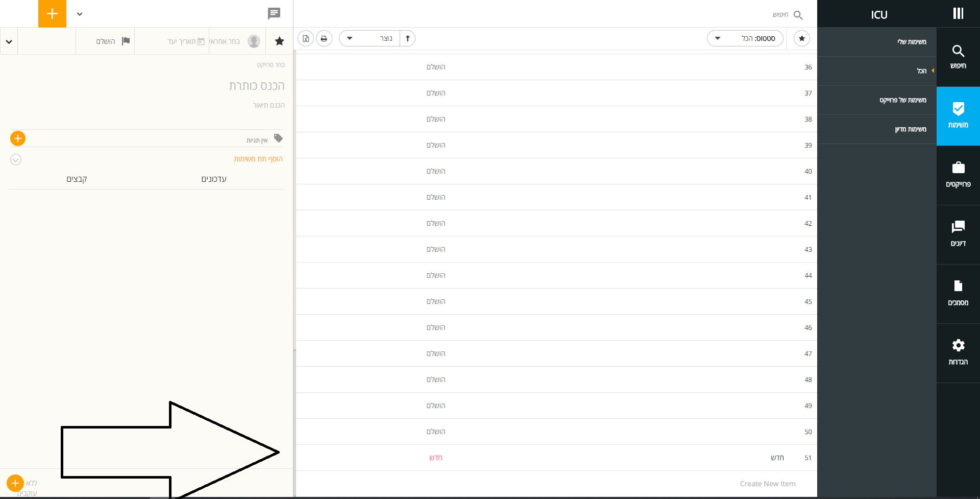The height and width of the screenshot is (499, 980).
Task: Toggle the starred tasks filter
Action: point(801,38)
